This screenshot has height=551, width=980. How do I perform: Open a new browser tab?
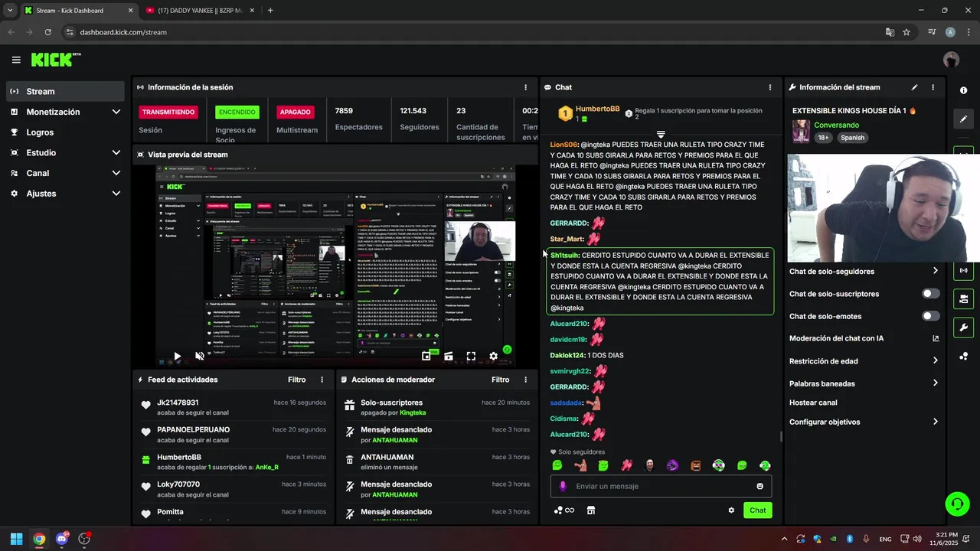coord(270,11)
